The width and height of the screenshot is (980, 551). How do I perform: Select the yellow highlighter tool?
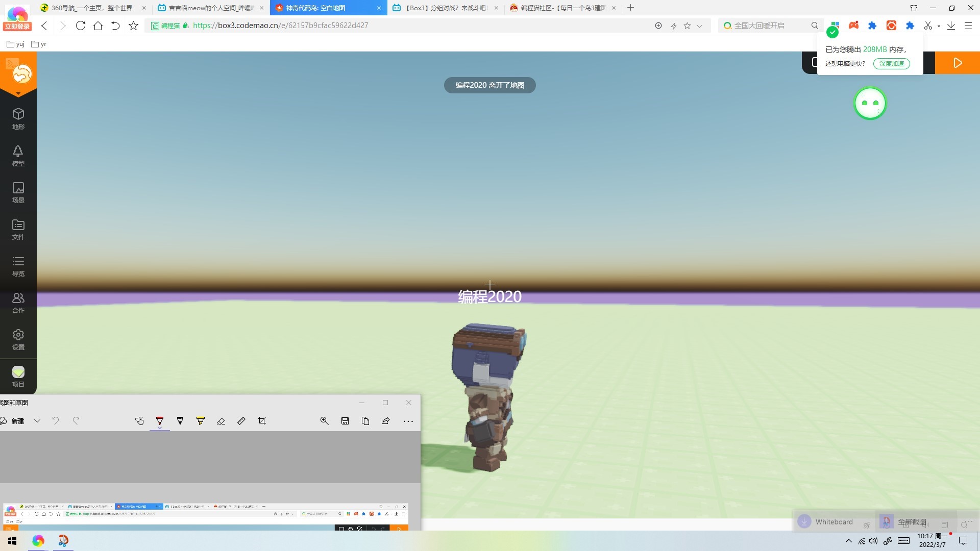(x=201, y=421)
